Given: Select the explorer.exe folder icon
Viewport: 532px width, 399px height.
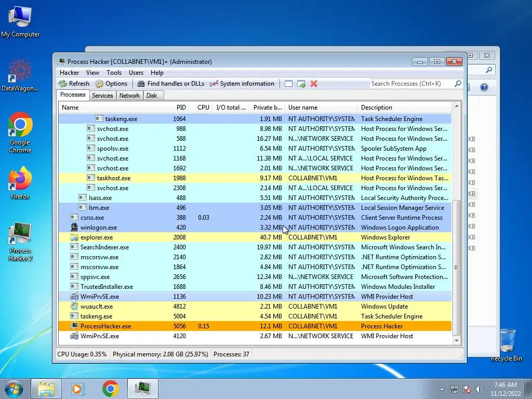Looking at the screenshot, I should 74,237.
